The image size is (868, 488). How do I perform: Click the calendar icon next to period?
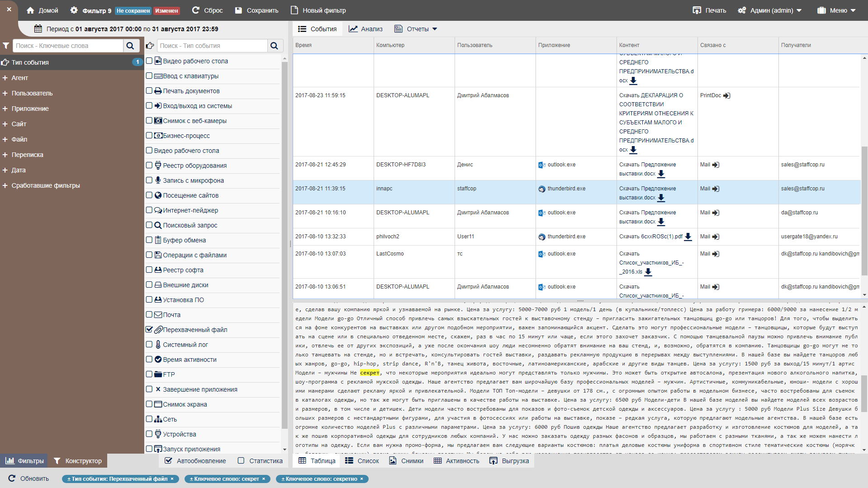38,29
